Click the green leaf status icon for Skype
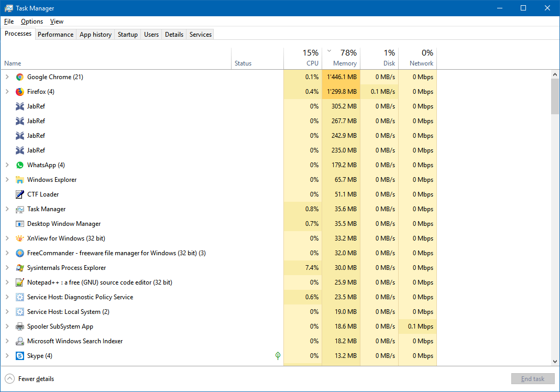 point(278,355)
